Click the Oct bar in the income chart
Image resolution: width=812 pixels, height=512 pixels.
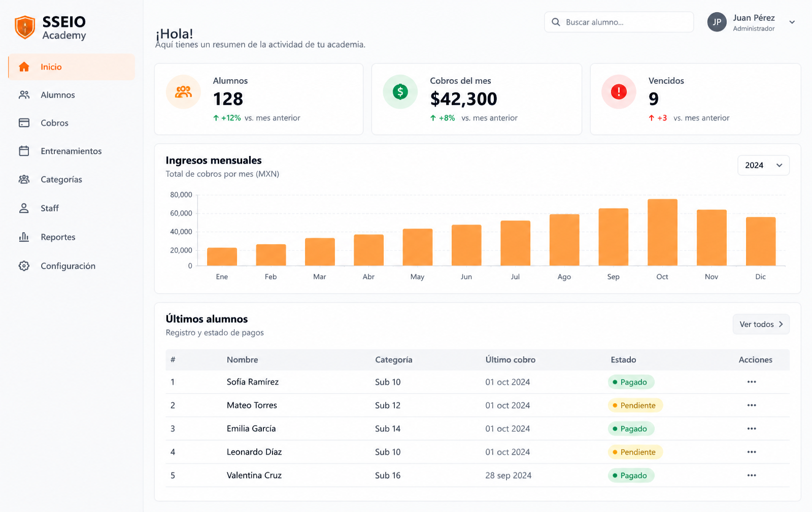(x=662, y=232)
